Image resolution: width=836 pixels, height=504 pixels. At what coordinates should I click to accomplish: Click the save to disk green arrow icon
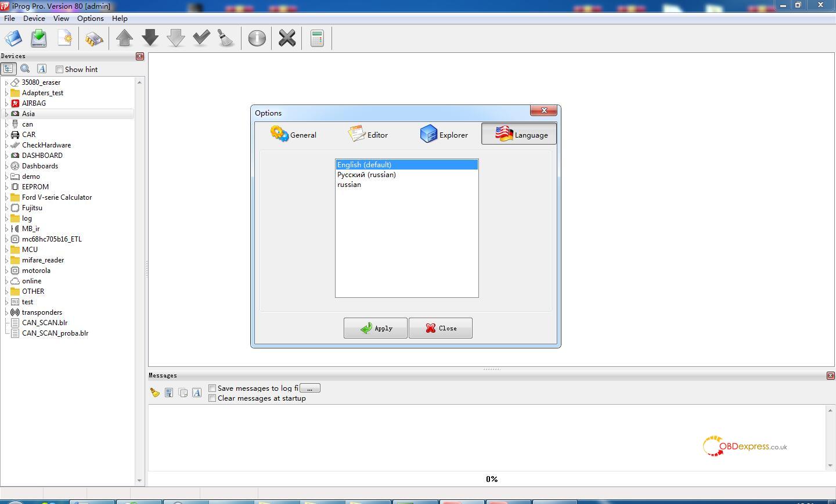tap(39, 38)
